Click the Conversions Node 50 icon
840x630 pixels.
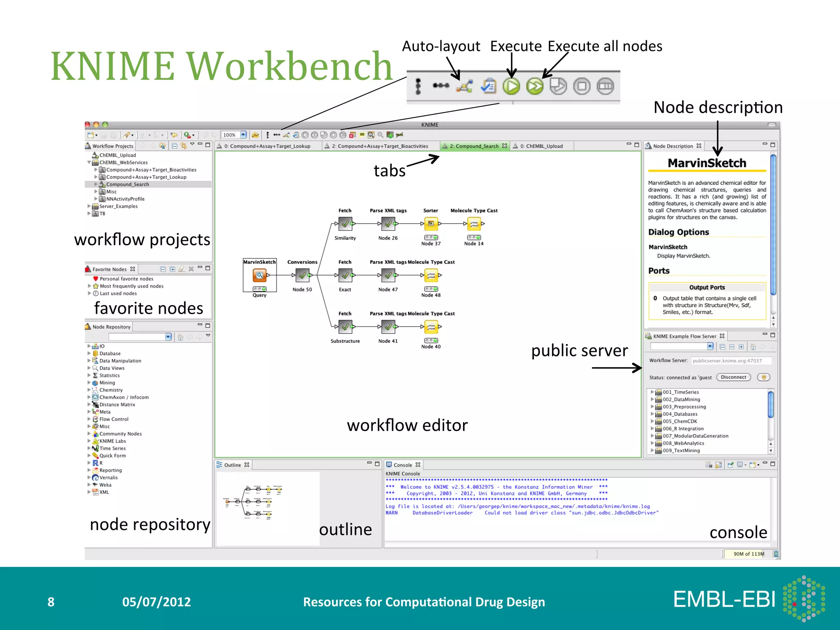pyautogui.click(x=302, y=275)
